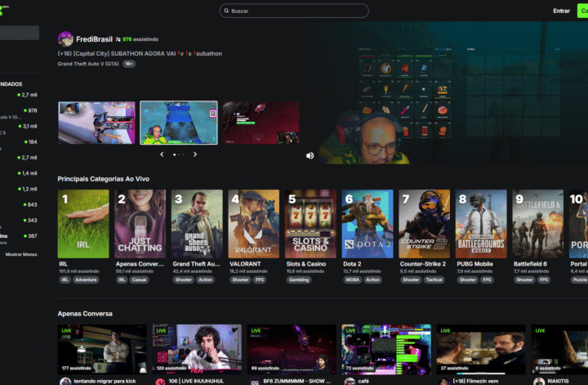Select first carousel pagination dot
The width and height of the screenshot is (588, 385).
[x=175, y=154]
